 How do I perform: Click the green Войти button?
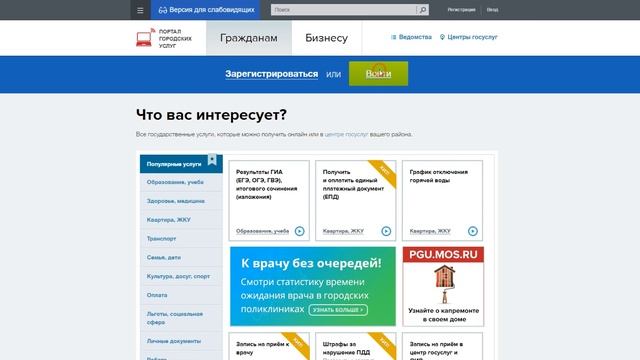(378, 74)
